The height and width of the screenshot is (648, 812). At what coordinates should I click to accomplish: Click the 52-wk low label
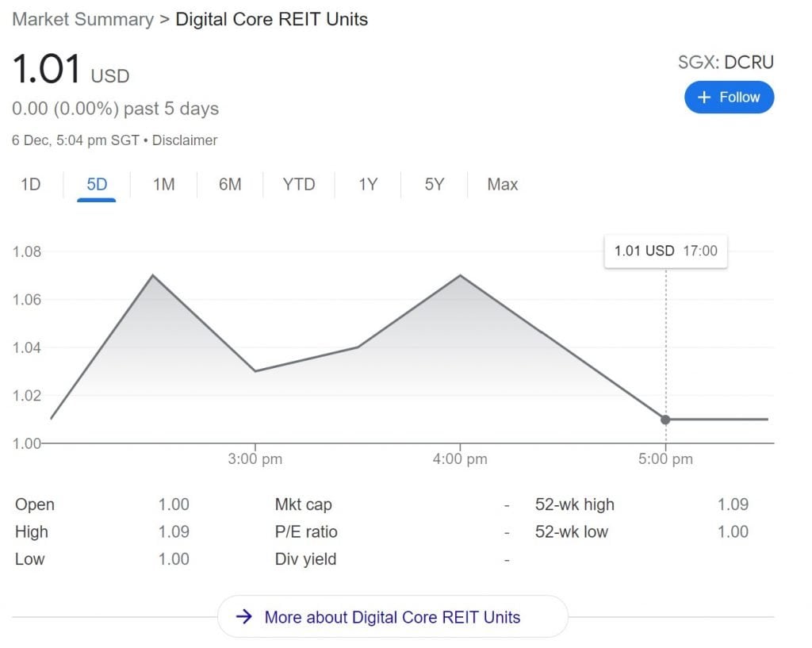point(572,532)
